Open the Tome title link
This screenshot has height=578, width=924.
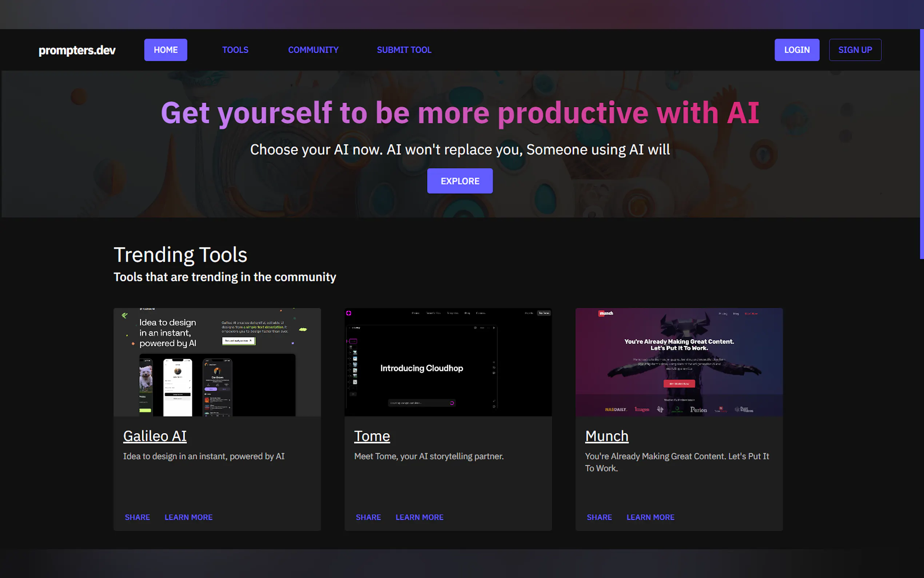tap(372, 436)
